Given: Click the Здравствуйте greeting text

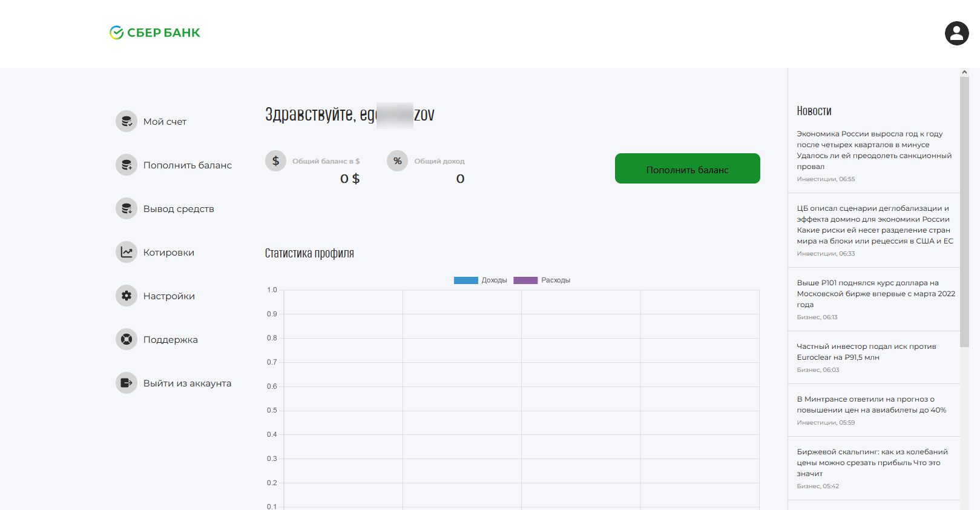Looking at the screenshot, I should 350,114.
